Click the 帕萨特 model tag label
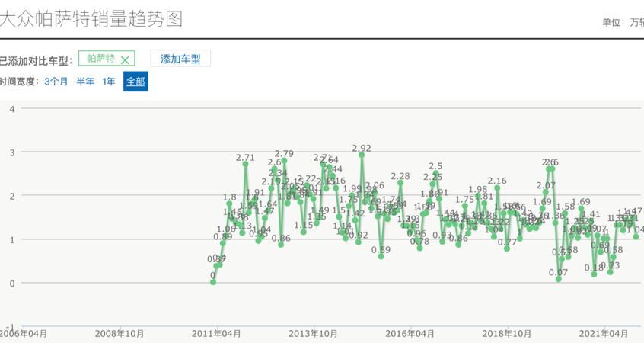 tap(100, 59)
